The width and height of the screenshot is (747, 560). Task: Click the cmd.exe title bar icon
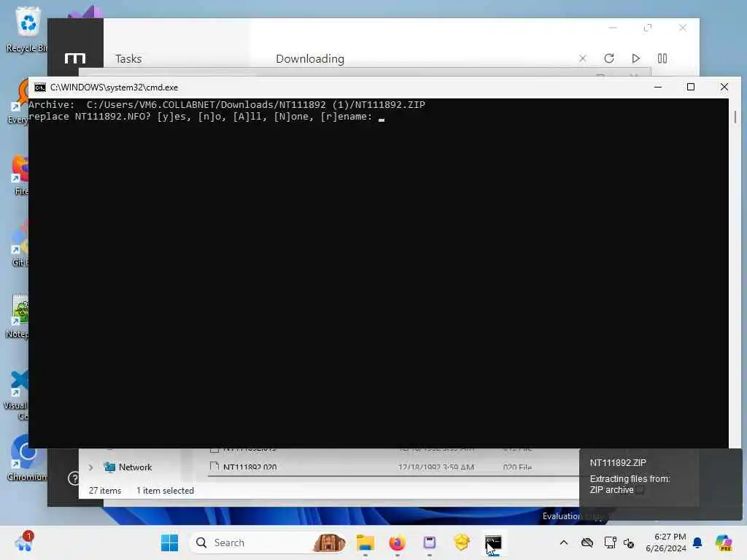click(40, 87)
